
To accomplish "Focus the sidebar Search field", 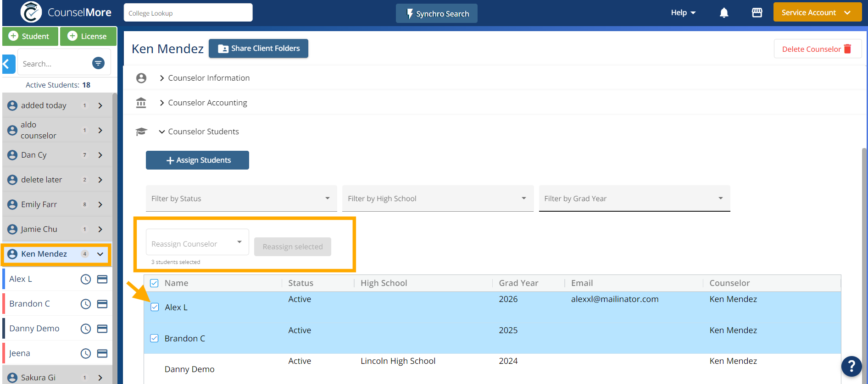I will point(55,64).
